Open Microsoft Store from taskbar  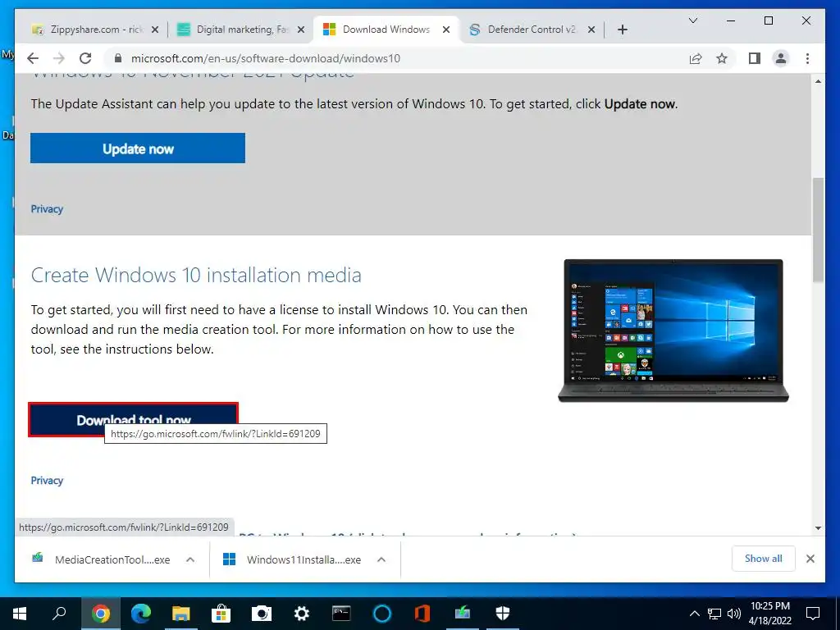point(221,614)
